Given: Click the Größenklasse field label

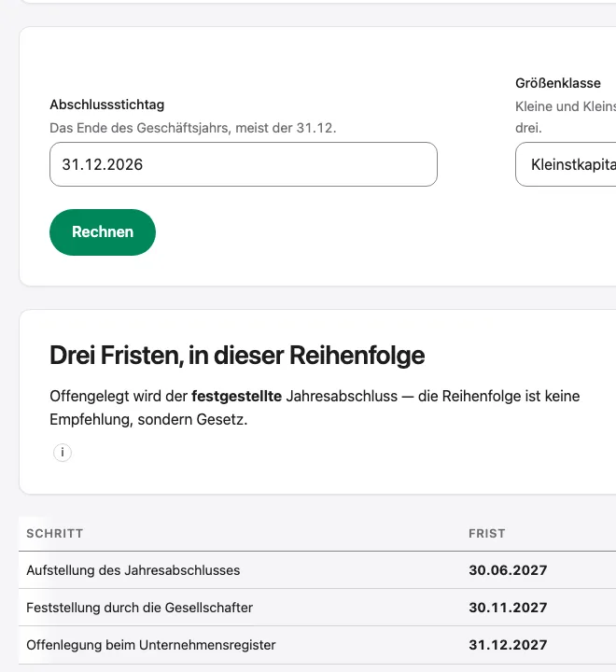Looking at the screenshot, I should point(558,83).
